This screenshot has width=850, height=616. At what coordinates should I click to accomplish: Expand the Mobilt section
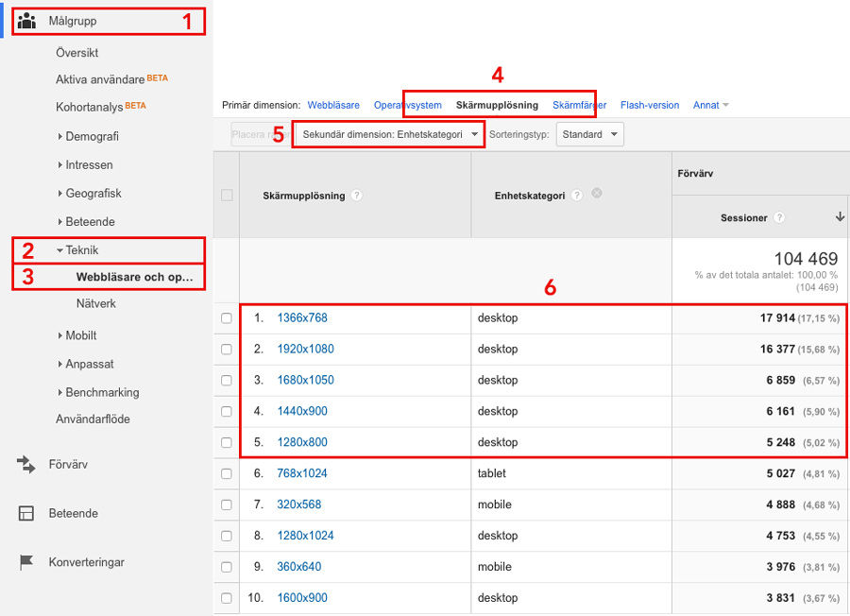tap(77, 335)
